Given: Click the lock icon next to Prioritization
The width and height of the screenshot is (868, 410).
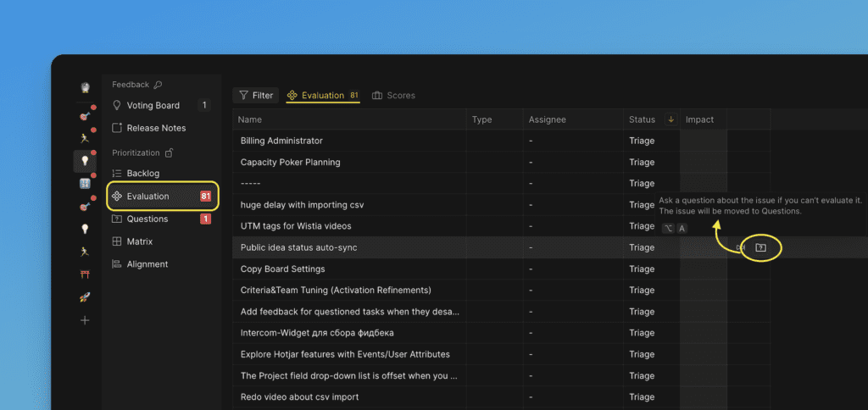Looking at the screenshot, I should point(169,152).
